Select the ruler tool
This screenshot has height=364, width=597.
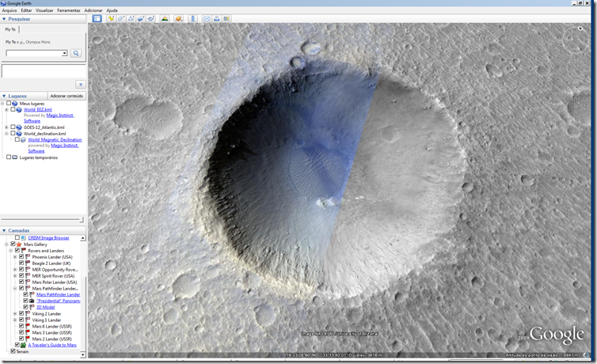[192, 18]
